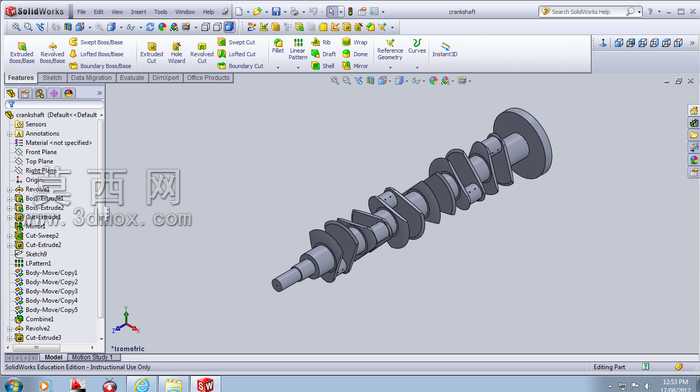Open the Fillet dropdown arrow
700x392 pixels.
278,67
